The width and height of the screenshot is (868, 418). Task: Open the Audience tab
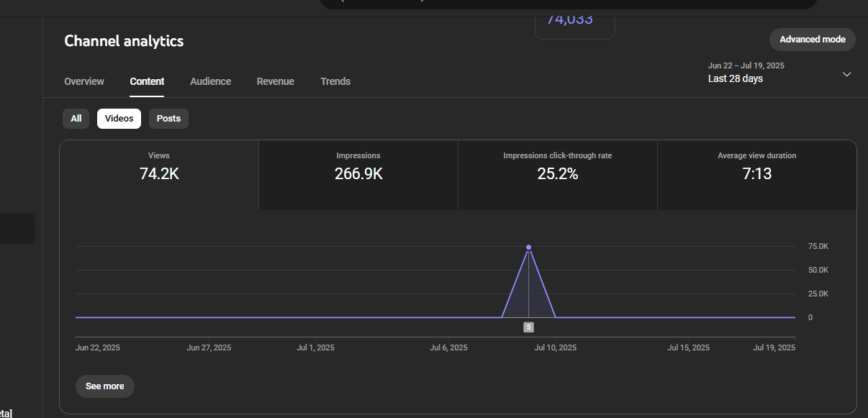click(210, 81)
